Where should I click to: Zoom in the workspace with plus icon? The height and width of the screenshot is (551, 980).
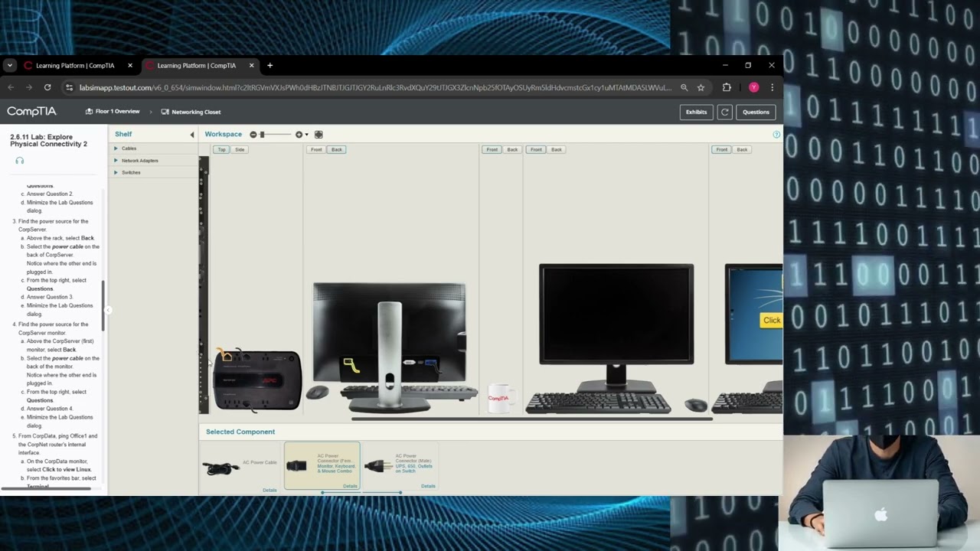point(299,135)
